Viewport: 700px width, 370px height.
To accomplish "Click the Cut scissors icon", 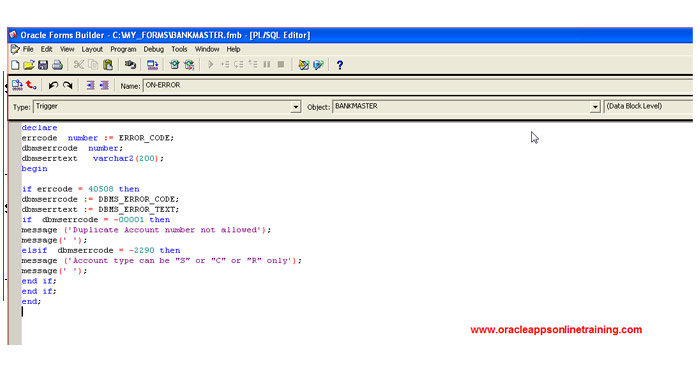I will click(79, 65).
